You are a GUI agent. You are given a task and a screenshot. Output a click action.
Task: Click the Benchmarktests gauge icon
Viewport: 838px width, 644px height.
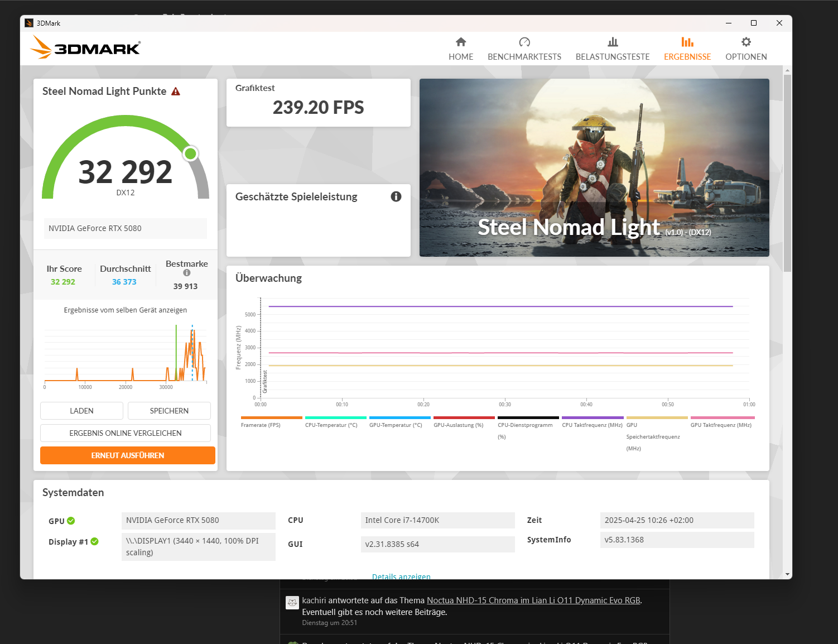[x=524, y=42]
